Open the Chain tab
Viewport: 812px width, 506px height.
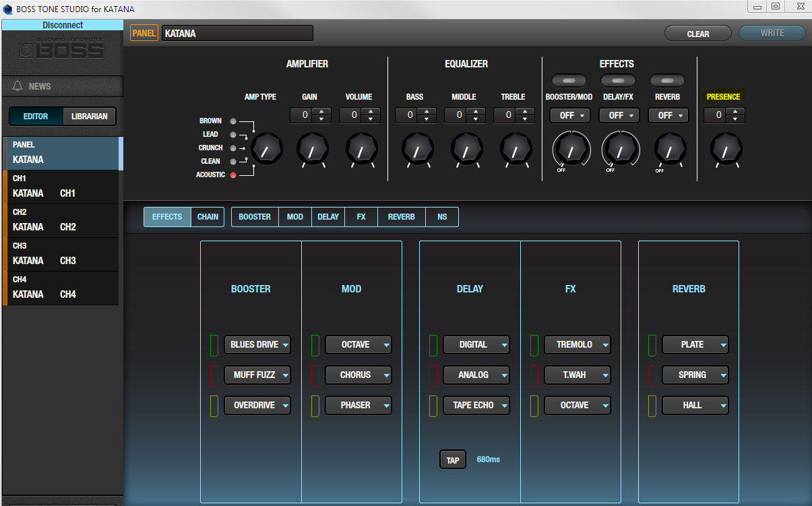click(208, 217)
